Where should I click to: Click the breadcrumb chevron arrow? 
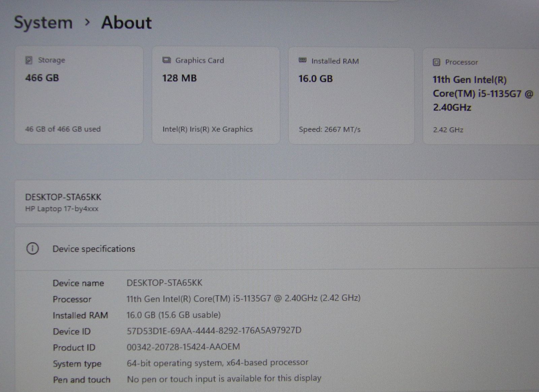[x=87, y=23]
